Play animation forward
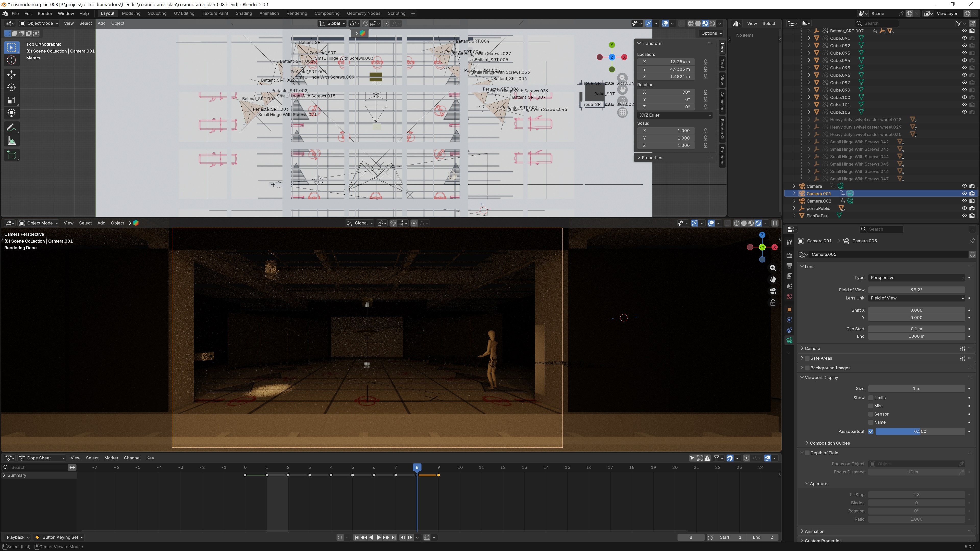Image resolution: width=980 pixels, height=551 pixels. [378, 537]
